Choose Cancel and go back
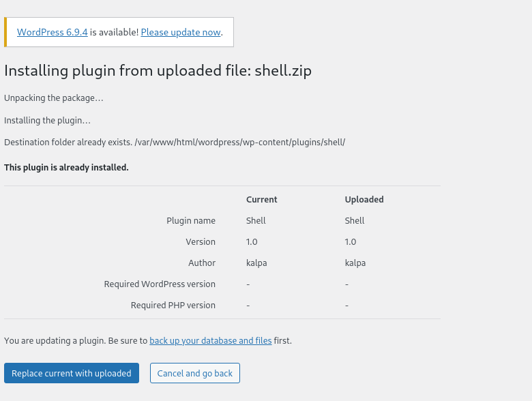The height and width of the screenshot is (401, 532). pos(195,373)
